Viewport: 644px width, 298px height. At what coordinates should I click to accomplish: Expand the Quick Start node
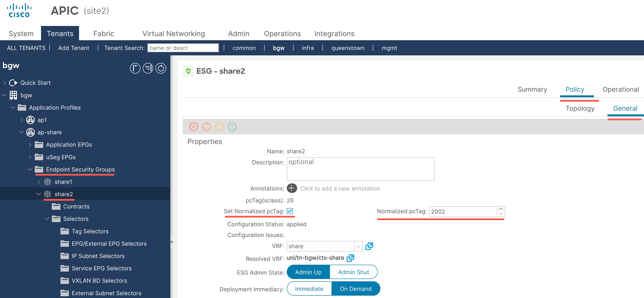[5, 83]
